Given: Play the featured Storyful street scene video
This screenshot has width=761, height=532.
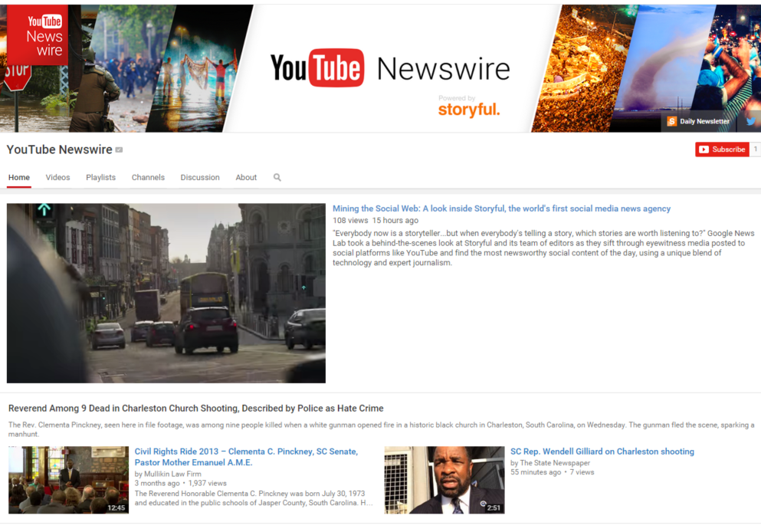Looking at the screenshot, I should click(x=166, y=293).
